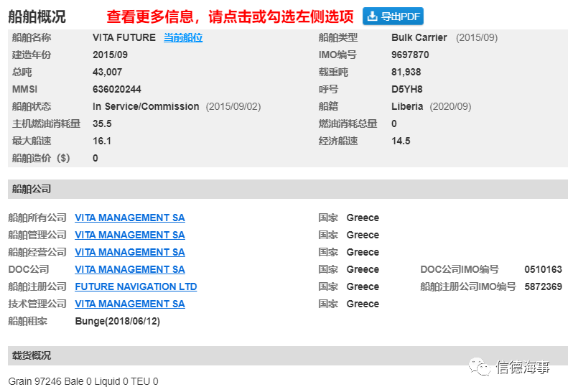
Task: Click the DOC company IMO number 0510163
Action: [x=543, y=269]
